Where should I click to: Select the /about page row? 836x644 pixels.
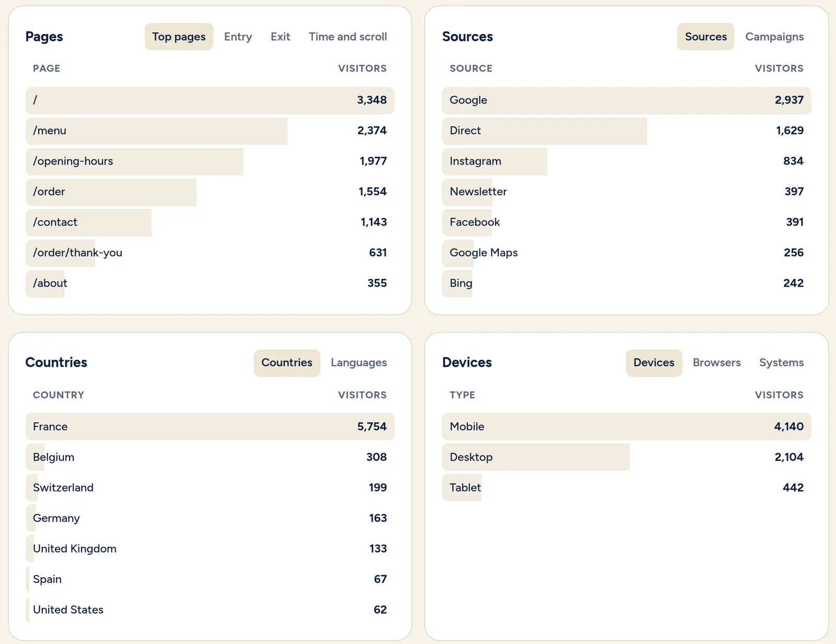pos(210,284)
